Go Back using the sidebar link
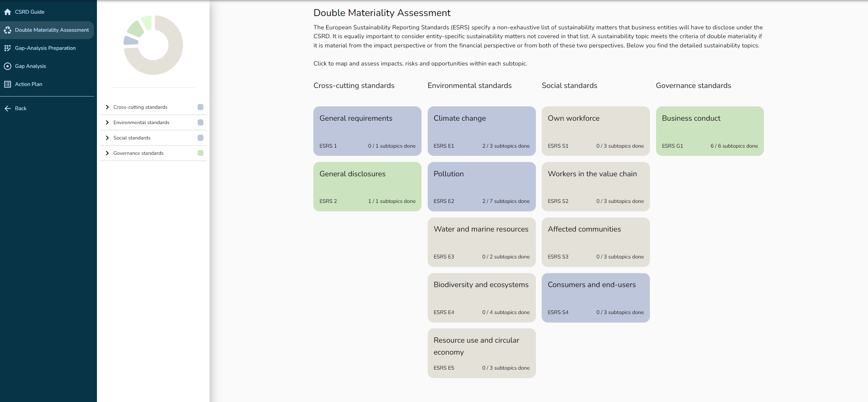This screenshot has width=868, height=402. click(x=47, y=108)
